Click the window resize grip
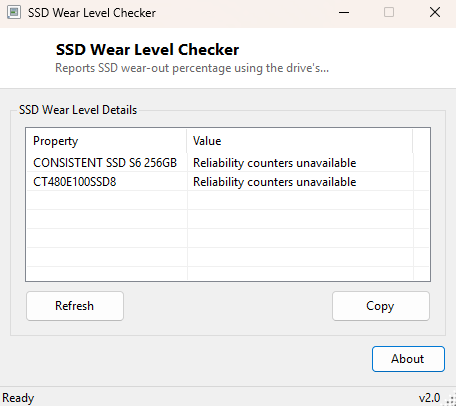Viewport: 456px width, 406px height. tap(451, 400)
